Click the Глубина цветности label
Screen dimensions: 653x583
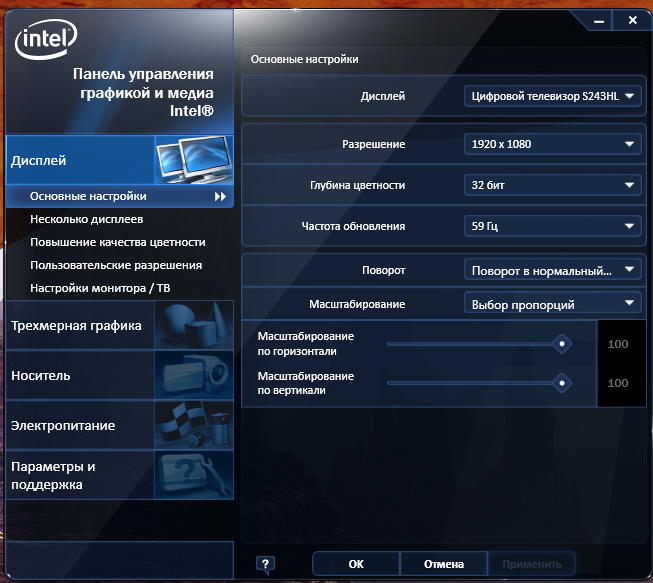click(357, 185)
